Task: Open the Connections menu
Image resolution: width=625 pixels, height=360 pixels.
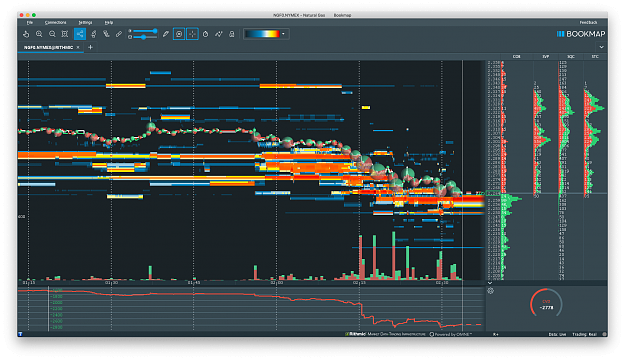Action: tap(55, 23)
